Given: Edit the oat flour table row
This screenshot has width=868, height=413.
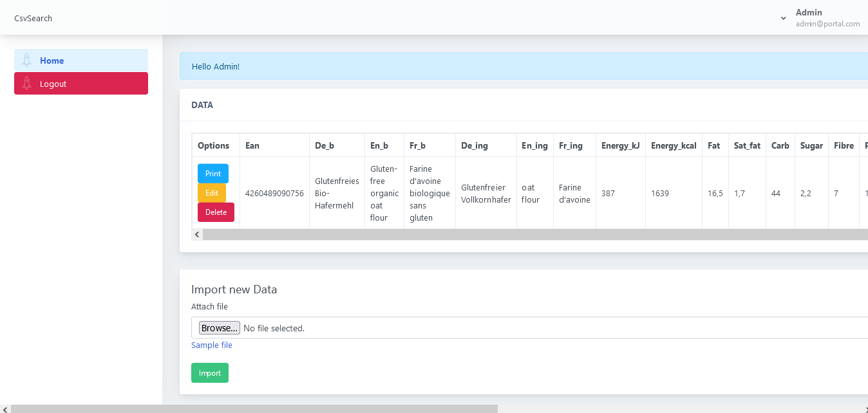Looking at the screenshot, I should (212, 192).
